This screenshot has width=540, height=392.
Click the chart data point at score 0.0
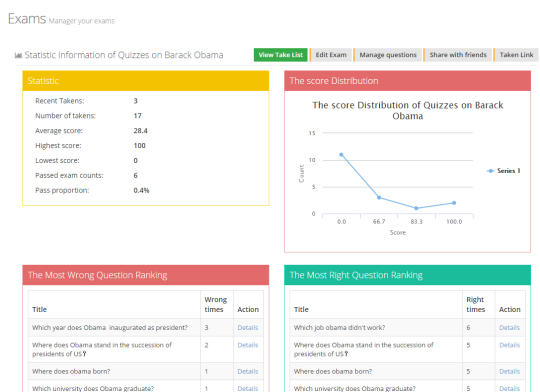coord(341,155)
